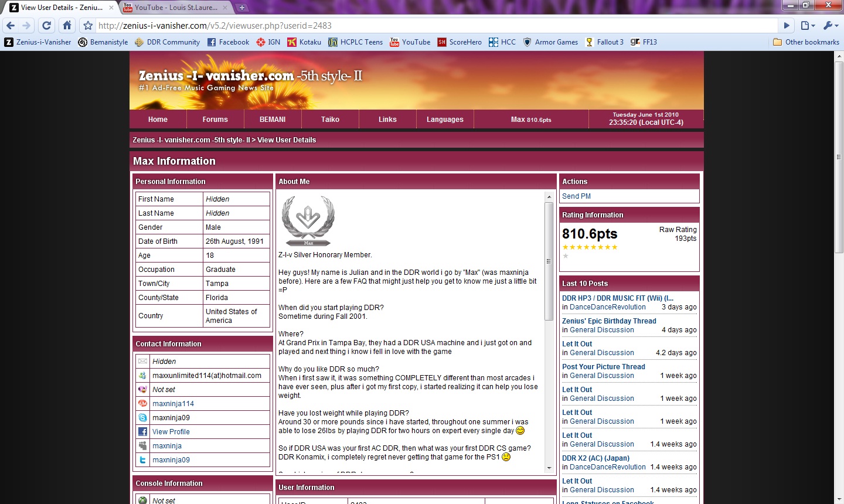Open the Languages menu item

coord(445,119)
